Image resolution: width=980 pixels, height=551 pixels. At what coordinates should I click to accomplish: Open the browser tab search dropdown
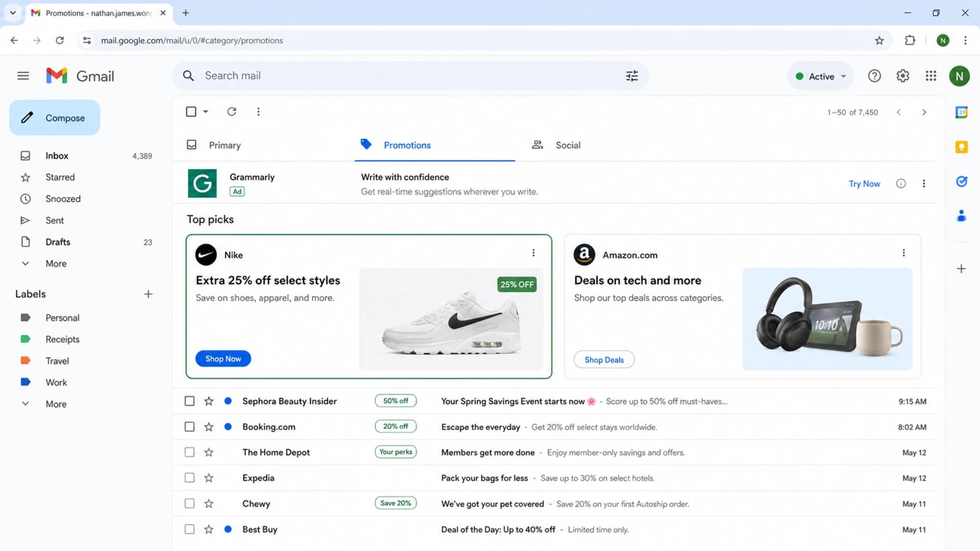13,13
